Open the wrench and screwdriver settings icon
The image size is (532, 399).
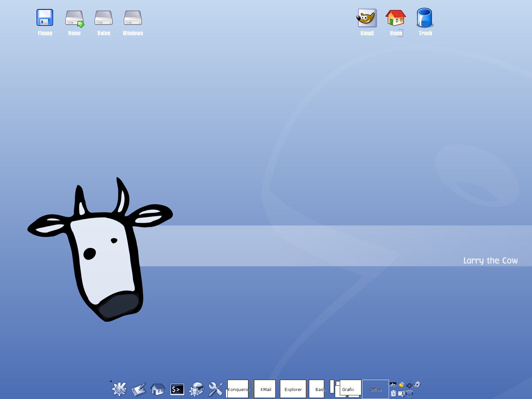(215, 389)
